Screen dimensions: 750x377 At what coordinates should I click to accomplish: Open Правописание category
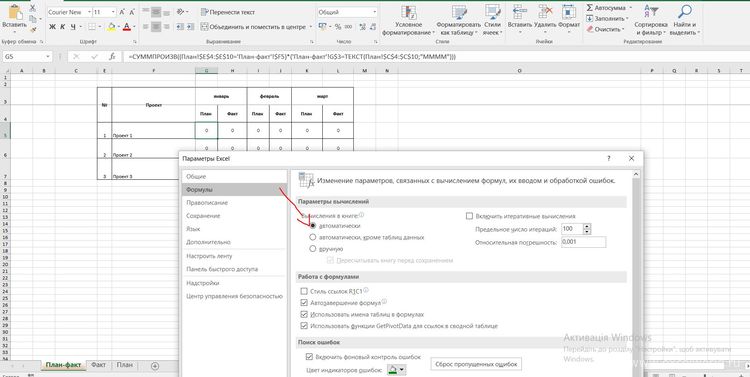234,203
